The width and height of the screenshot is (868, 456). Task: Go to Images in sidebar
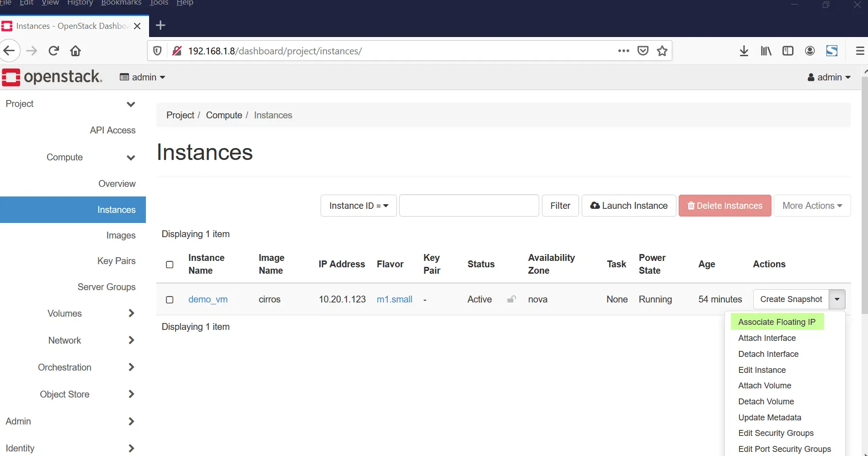click(121, 235)
